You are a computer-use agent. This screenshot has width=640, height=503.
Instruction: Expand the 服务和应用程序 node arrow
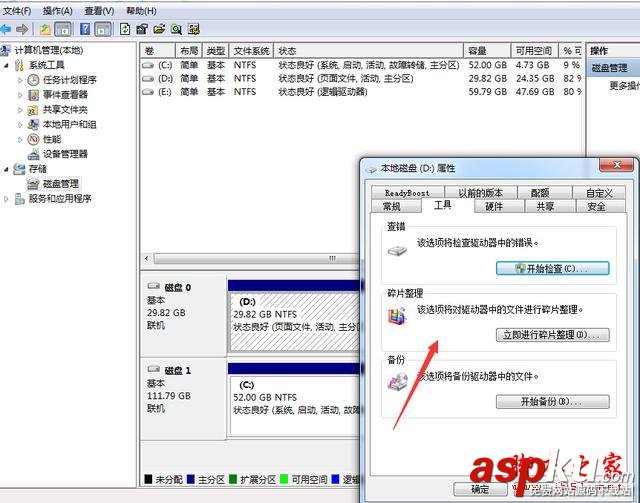click(6, 199)
